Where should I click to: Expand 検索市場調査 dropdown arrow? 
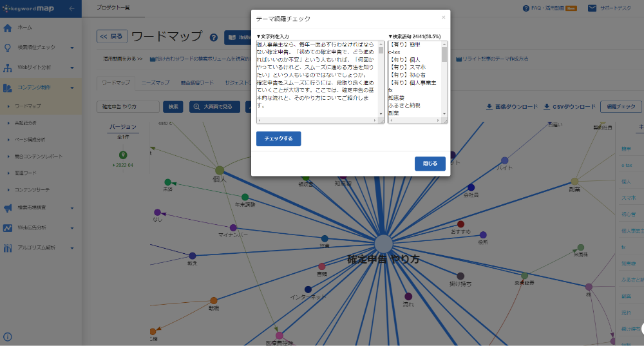pos(72,208)
